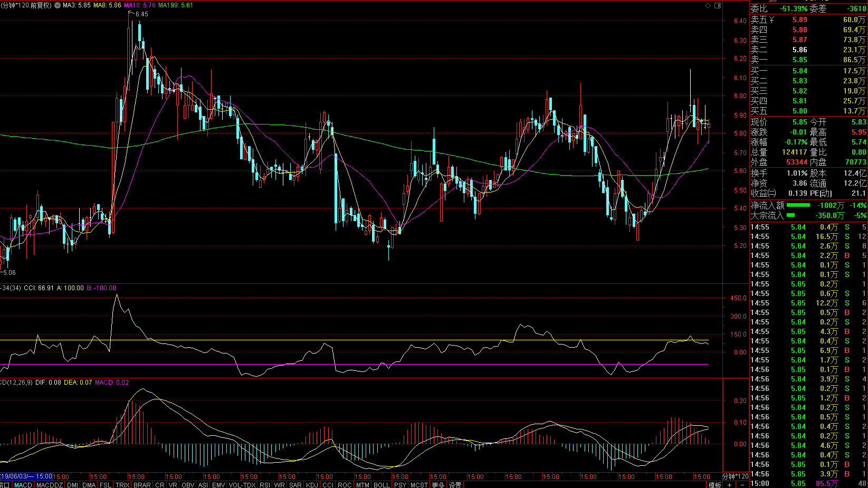Switch to the SAR indicator tab
Image resolution: width=868 pixels, height=488 pixels.
point(295,485)
